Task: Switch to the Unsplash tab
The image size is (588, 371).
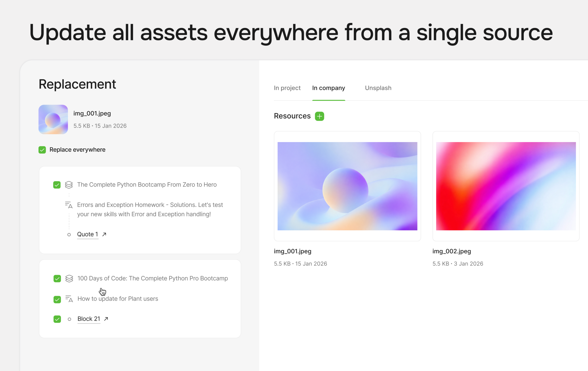Action: 378,88
